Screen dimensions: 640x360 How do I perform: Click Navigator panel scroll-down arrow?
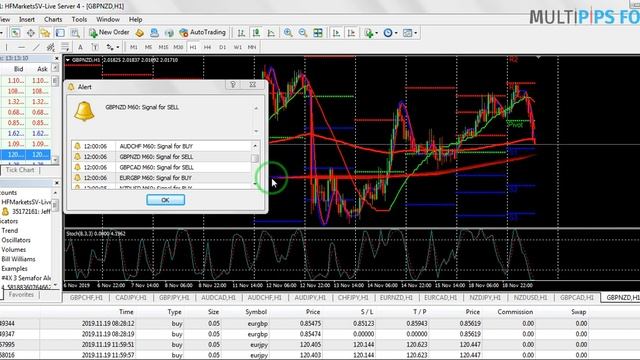tap(56, 285)
